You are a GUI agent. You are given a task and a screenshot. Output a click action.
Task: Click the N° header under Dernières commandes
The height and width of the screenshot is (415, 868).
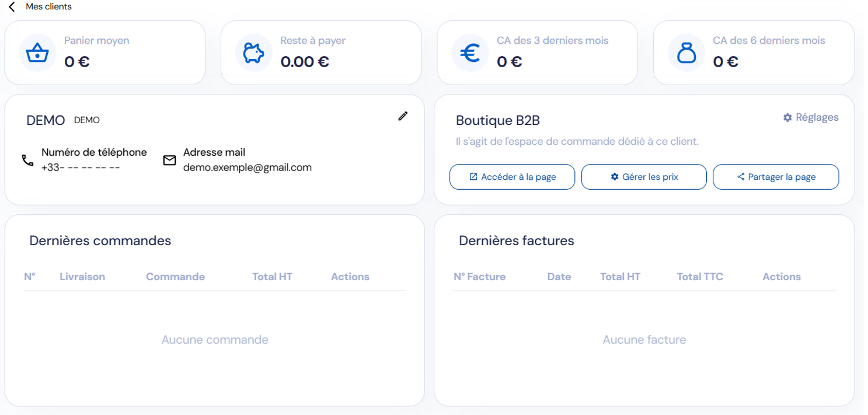pyautogui.click(x=30, y=277)
